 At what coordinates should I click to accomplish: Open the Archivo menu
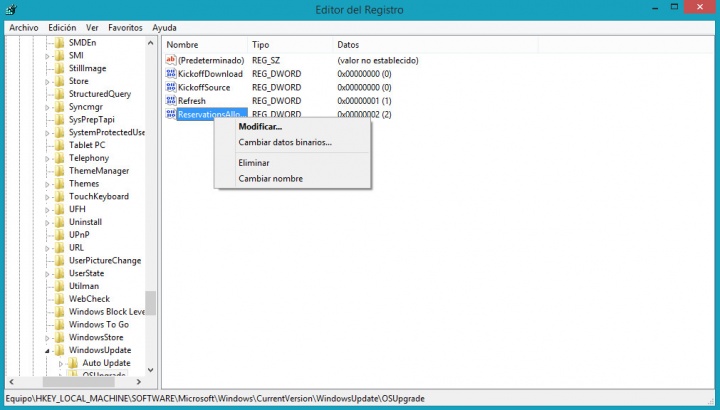click(23, 28)
